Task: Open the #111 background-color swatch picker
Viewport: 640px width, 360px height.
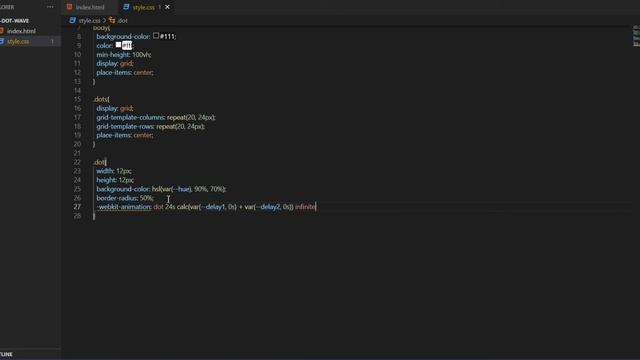Action: [x=156, y=36]
